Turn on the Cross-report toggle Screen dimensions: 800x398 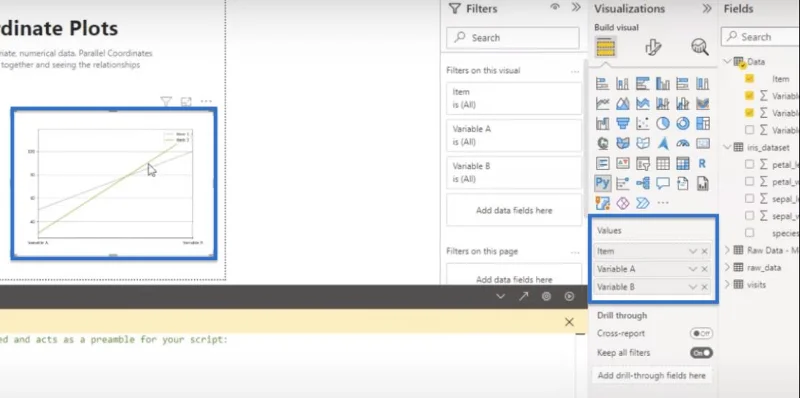point(702,334)
